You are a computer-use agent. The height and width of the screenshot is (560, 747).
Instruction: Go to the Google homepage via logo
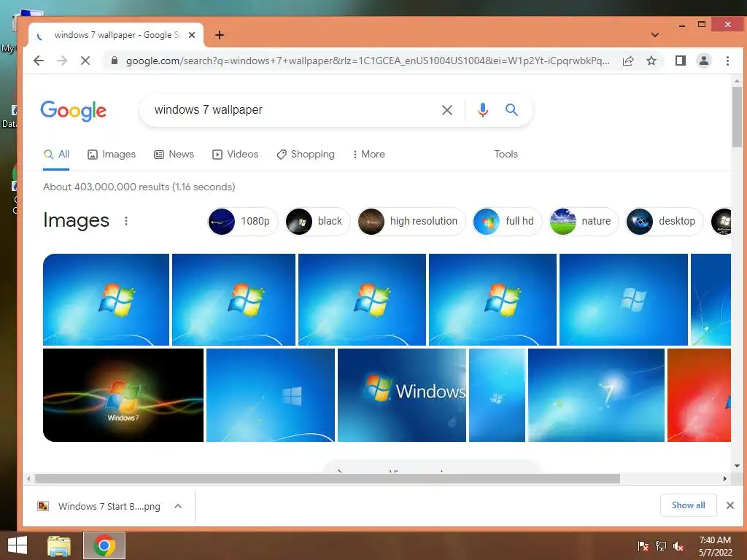point(74,111)
